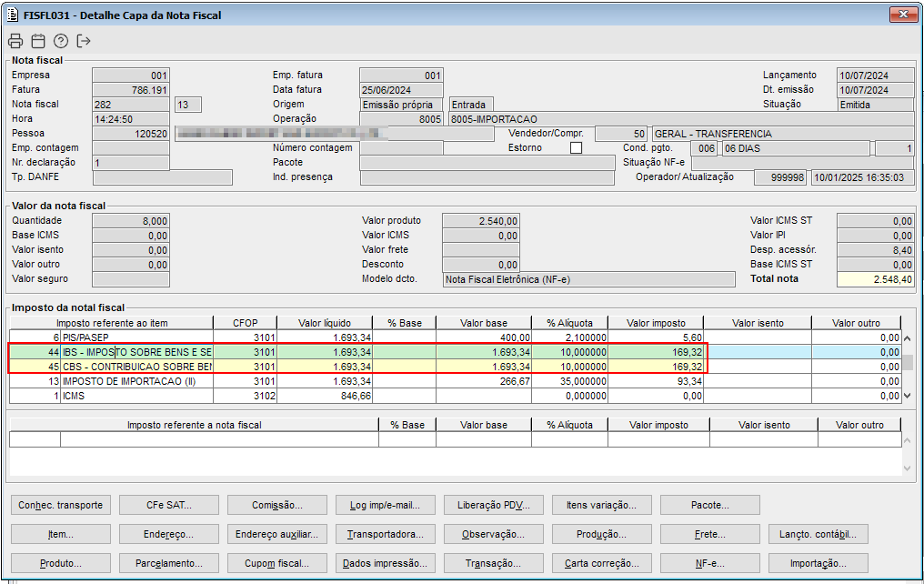
Task: Click Valor imposto header in item tax table
Action: 656,323
